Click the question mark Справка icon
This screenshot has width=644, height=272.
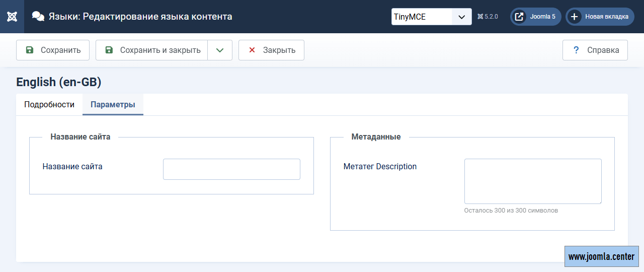click(576, 50)
